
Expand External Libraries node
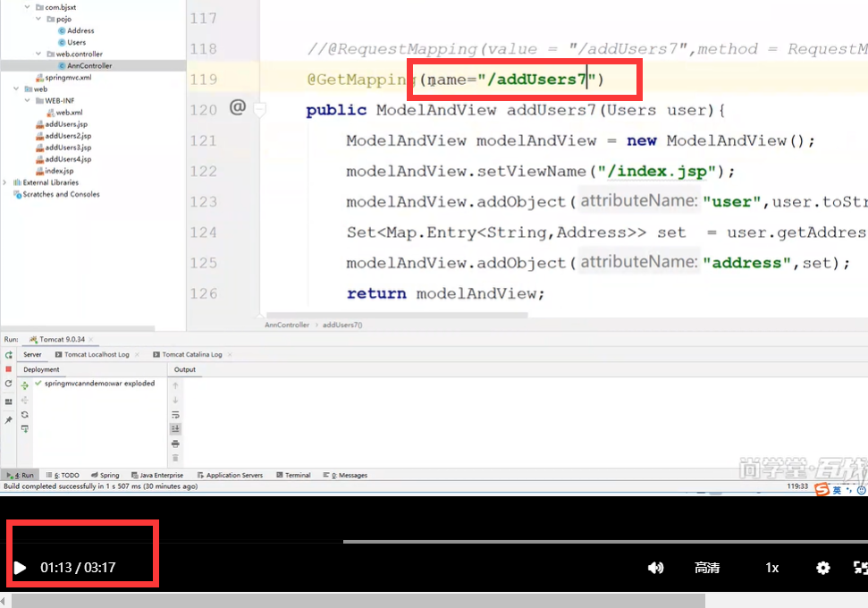click(5, 182)
